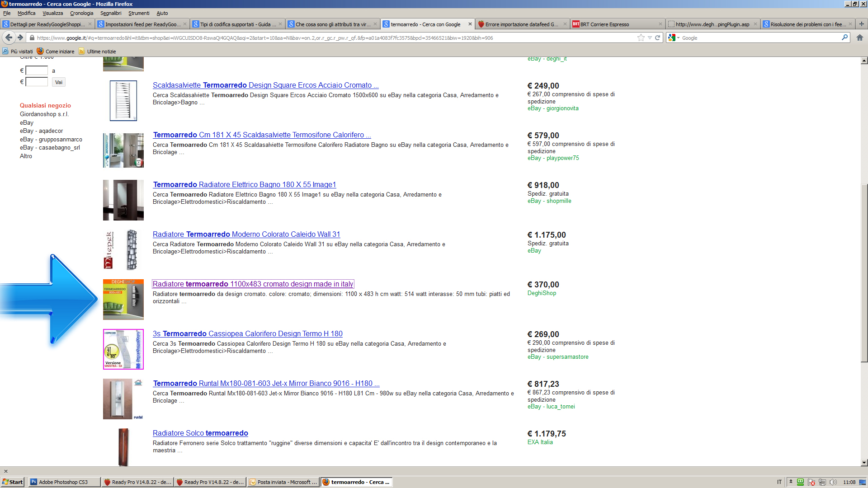The height and width of the screenshot is (488, 868).
Task: Switch to the Che cosa sono gli attributi tab
Action: click(x=332, y=24)
